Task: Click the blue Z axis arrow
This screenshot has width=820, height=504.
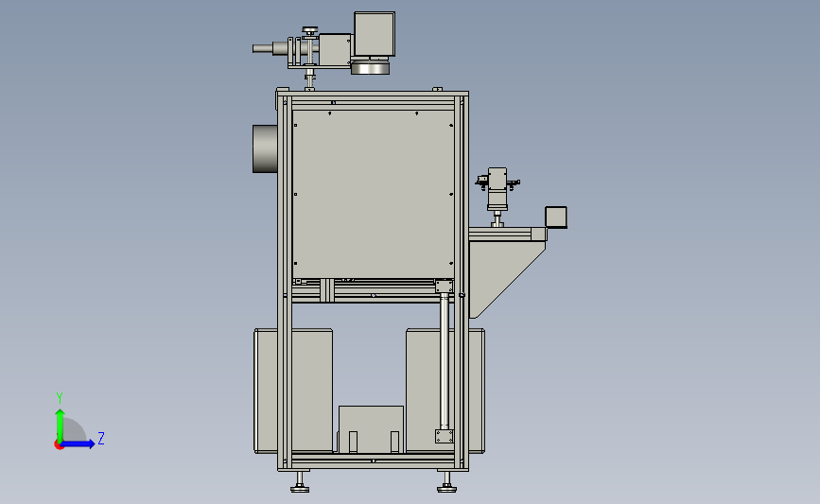Action: tap(79, 444)
